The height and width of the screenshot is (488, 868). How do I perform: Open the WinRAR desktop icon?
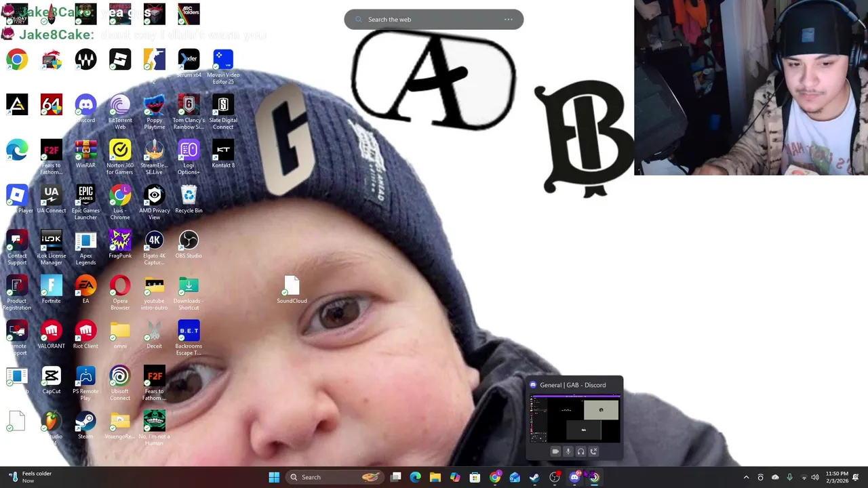coord(85,154)
